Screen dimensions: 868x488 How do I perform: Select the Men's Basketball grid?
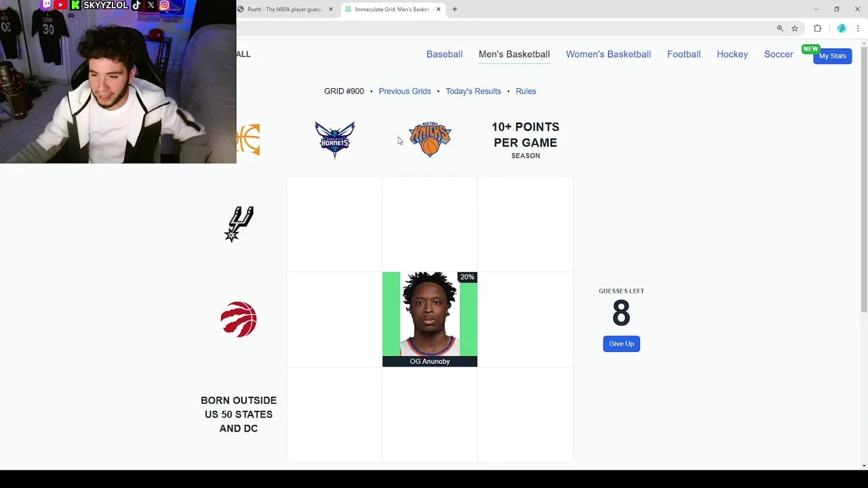[x=514, y=54]
